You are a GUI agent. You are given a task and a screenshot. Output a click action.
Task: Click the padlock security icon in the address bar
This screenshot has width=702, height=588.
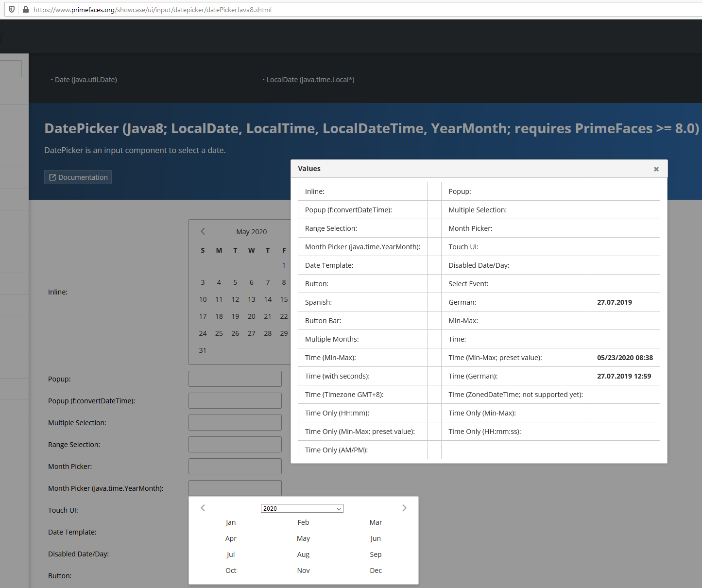coord(25,9)
